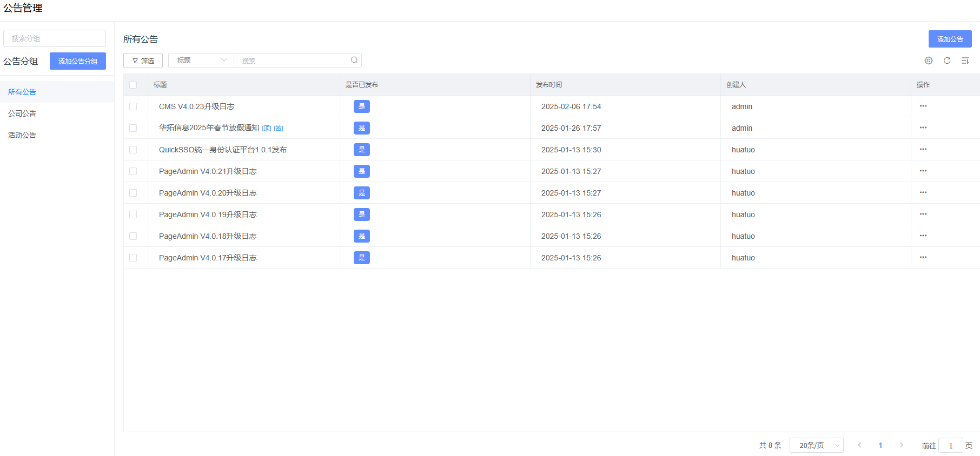
Task: Click the refresh list icon
Action: 947,61
